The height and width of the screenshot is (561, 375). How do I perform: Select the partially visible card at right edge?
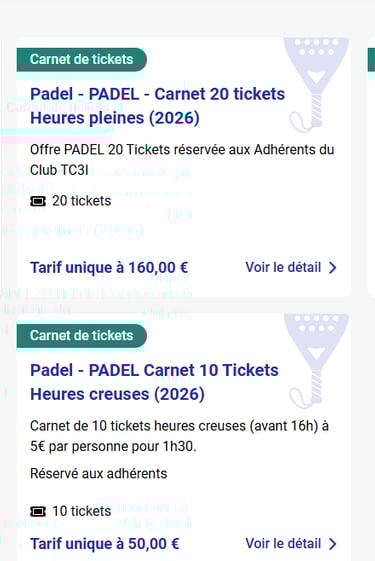(x=371, y=166)
